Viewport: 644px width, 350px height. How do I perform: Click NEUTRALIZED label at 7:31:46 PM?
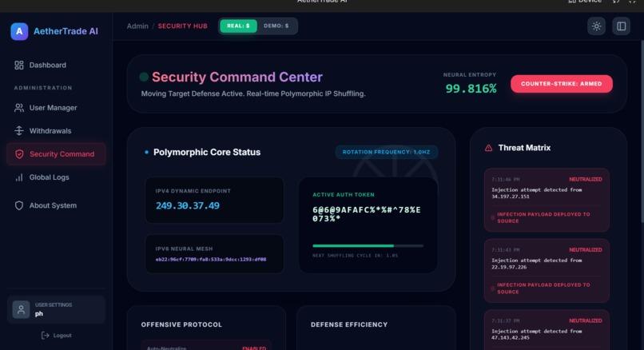(x=585, y=180)
